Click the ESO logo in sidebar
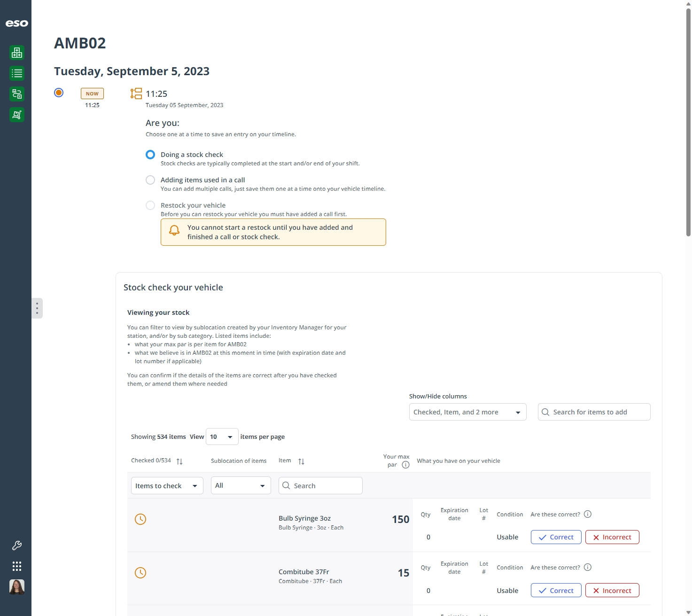The height and width of the screenshot is (616, 692). (x=16, y=23)
